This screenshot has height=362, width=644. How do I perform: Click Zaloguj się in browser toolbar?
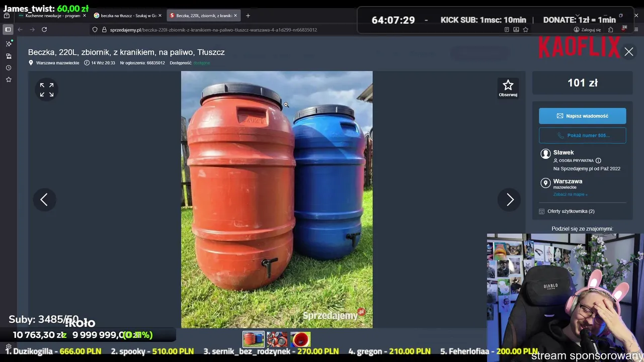587,30
